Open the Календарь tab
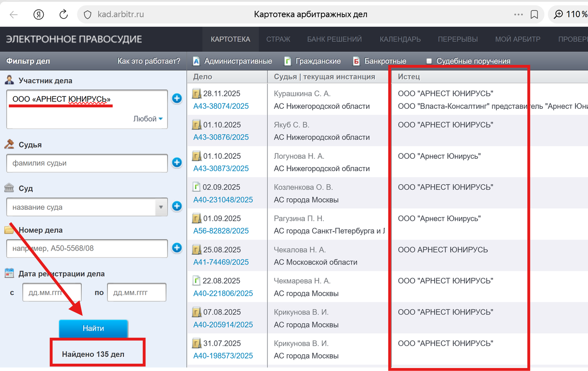 [400, 39]
